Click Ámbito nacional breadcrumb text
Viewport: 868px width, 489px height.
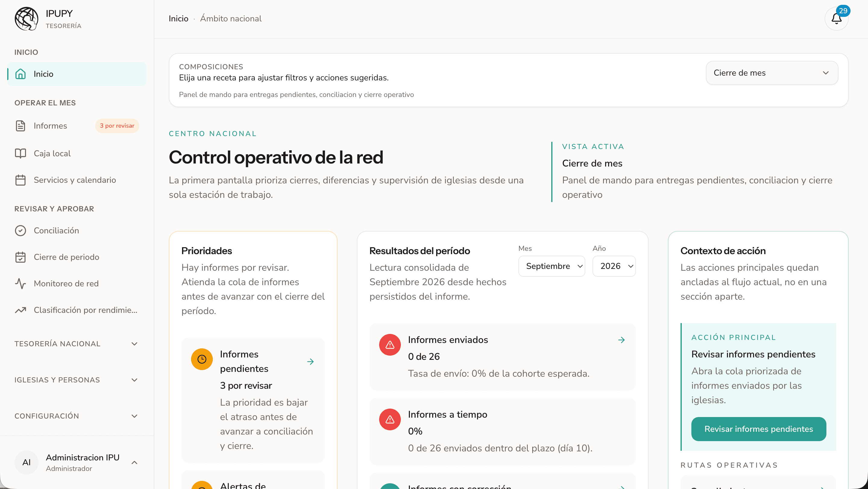click(231, 18)
